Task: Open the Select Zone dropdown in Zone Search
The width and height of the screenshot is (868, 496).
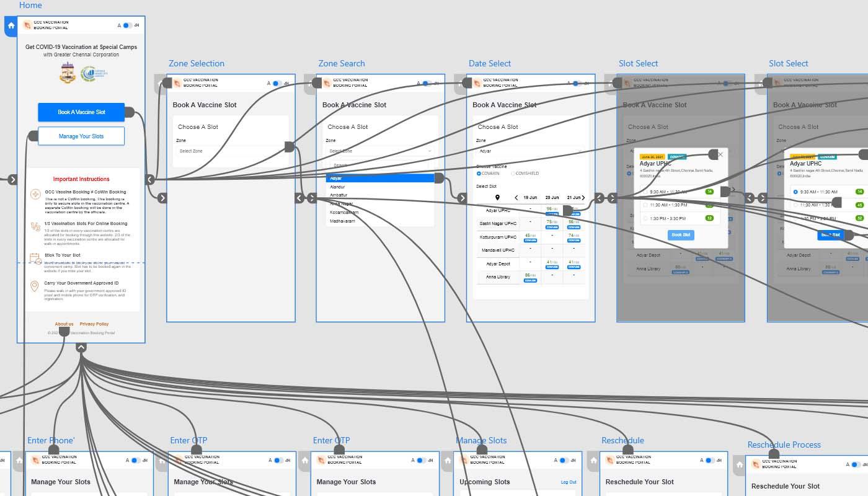Action: pyautogui.click(x=380, y=151)
